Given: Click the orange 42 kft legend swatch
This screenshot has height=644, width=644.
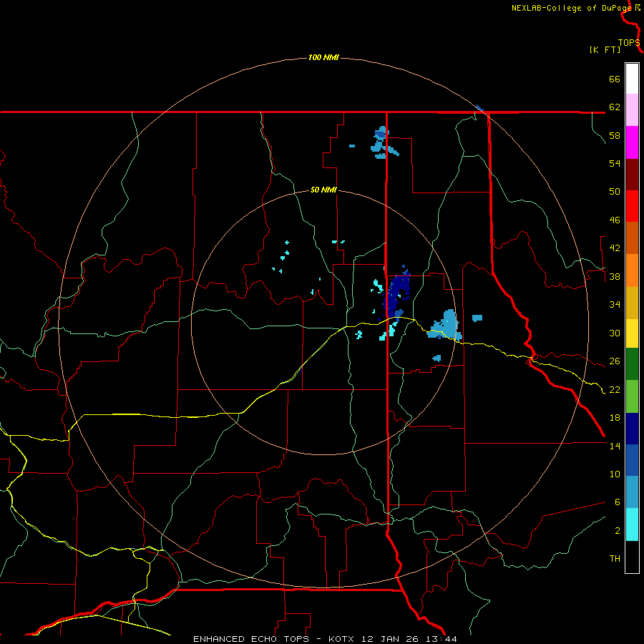Looking at the screenshot, I should pyautogui.click(x=632, y=270).
